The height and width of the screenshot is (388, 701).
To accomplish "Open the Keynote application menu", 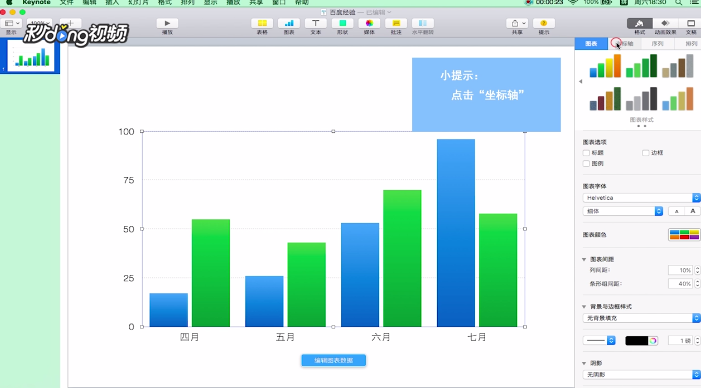I will pyautogui.click(x=36, y=2).
